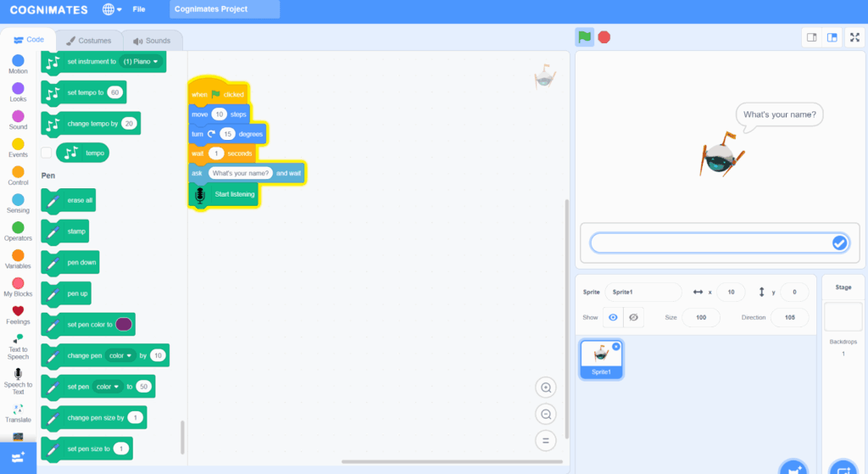Zoom out of the code workspace

[546, 414]
